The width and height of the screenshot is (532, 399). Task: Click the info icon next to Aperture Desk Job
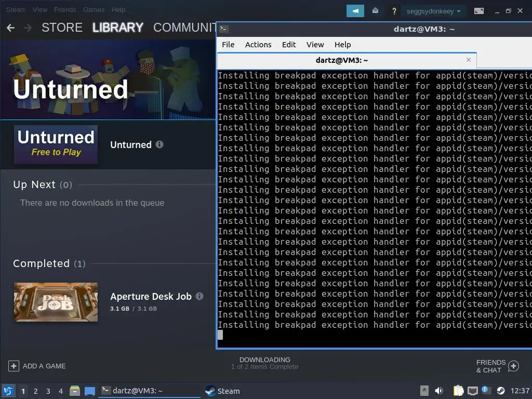tap(199, 296)
